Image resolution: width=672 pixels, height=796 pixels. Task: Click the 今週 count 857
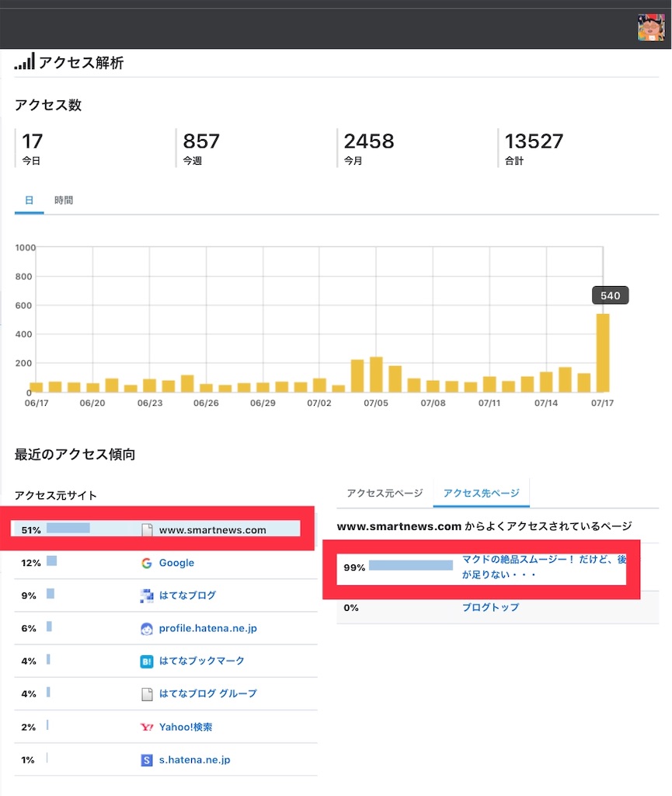[x=201, y=141]
